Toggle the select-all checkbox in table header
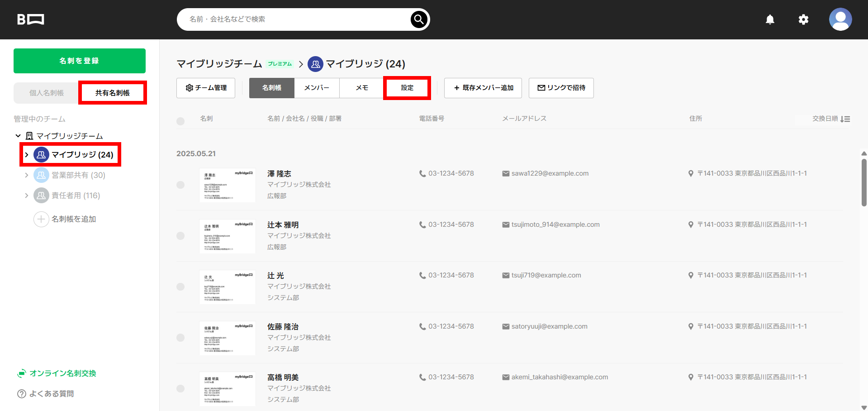This screenshot has height=411, width=868. 180,121
